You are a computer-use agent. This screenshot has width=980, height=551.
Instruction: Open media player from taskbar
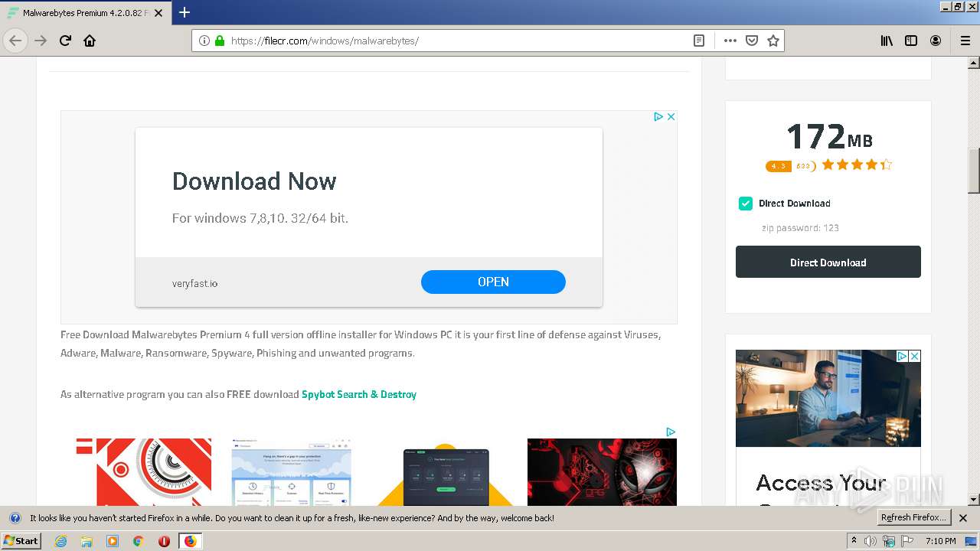[x=113, y=541]
